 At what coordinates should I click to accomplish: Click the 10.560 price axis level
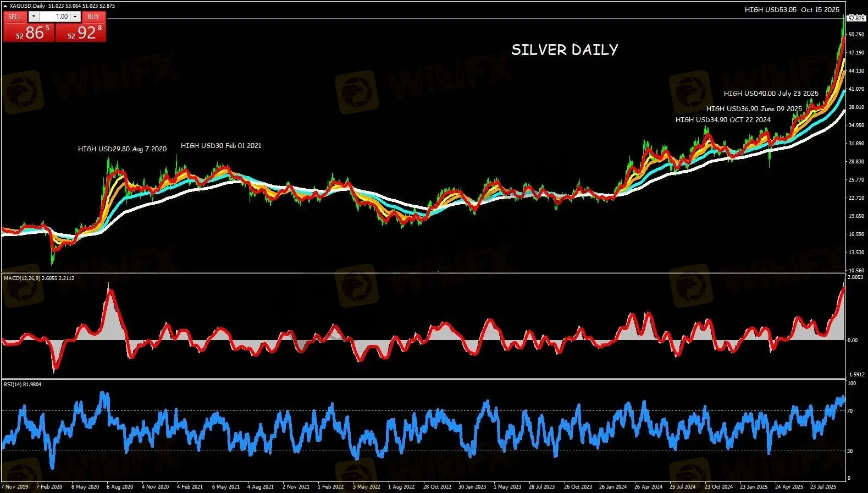pyautogui.click(x=856, y=271)
